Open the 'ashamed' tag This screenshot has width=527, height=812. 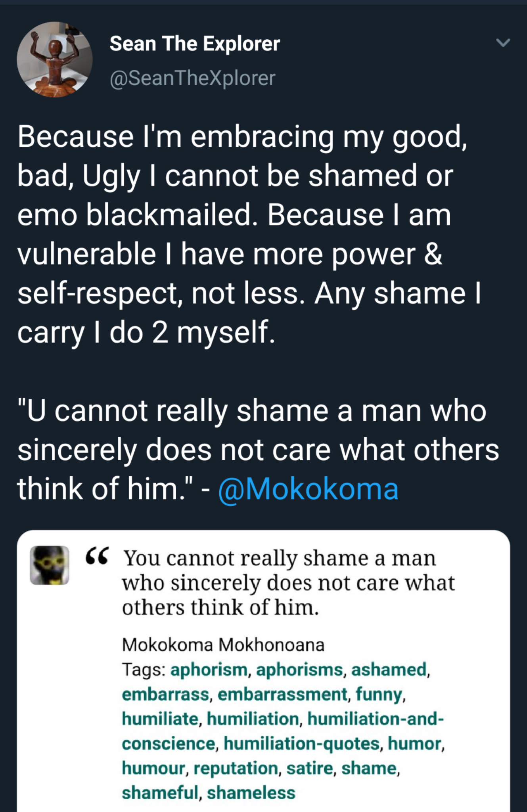pos(389,669)
